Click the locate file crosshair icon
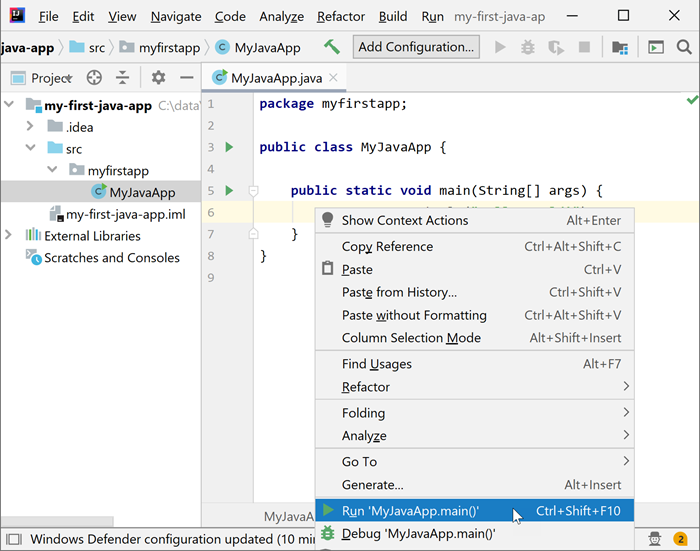The height and width of the screenshot is (551, 700). point(94,78)
